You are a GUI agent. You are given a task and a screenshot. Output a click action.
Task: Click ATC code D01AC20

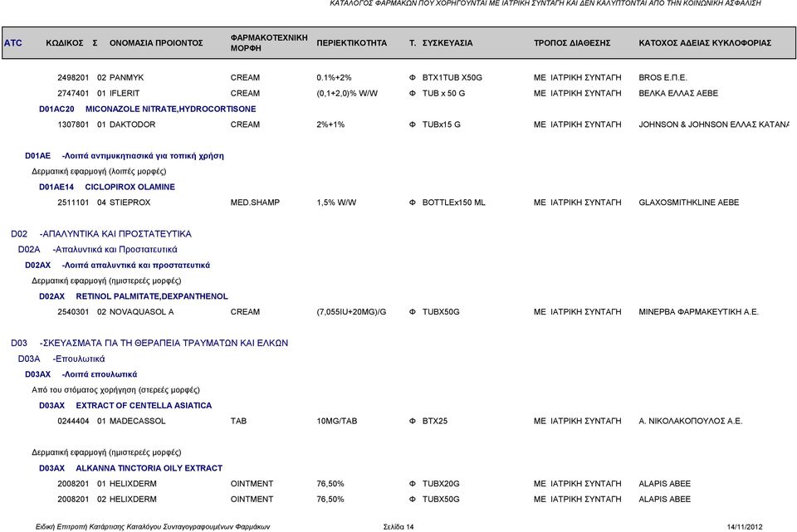pyautogui.click(x=57, y=110)
